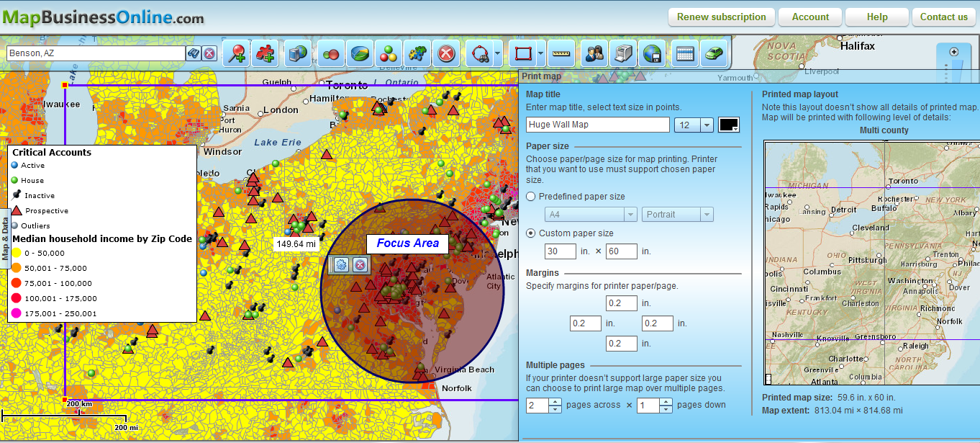Click the Inactive legend entry
The width and height of the screenshot is (980, 443).
[x=34, y=195]
